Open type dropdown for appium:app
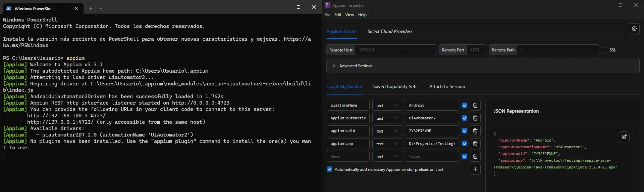The width and height of the screenshot is (644, 192). 387,144
